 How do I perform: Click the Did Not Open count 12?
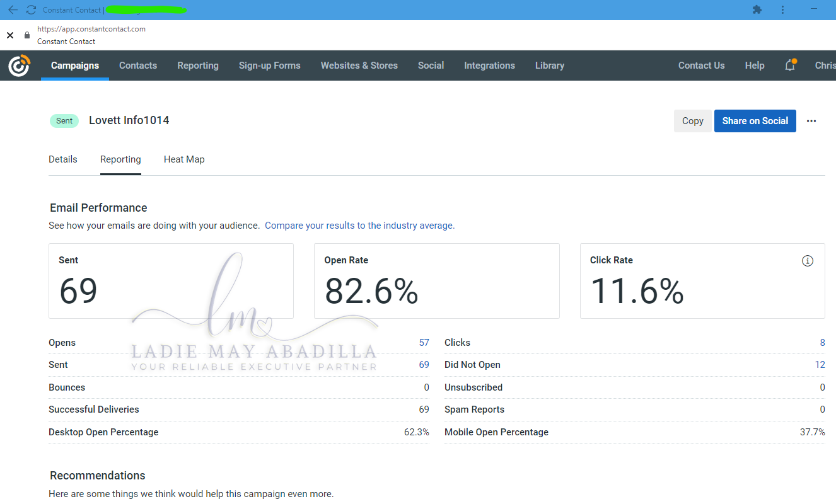tap(820, 365)
